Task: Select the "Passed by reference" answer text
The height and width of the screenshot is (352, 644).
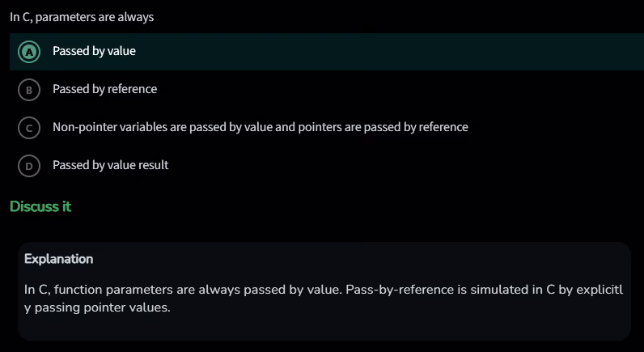Action: 104,89
